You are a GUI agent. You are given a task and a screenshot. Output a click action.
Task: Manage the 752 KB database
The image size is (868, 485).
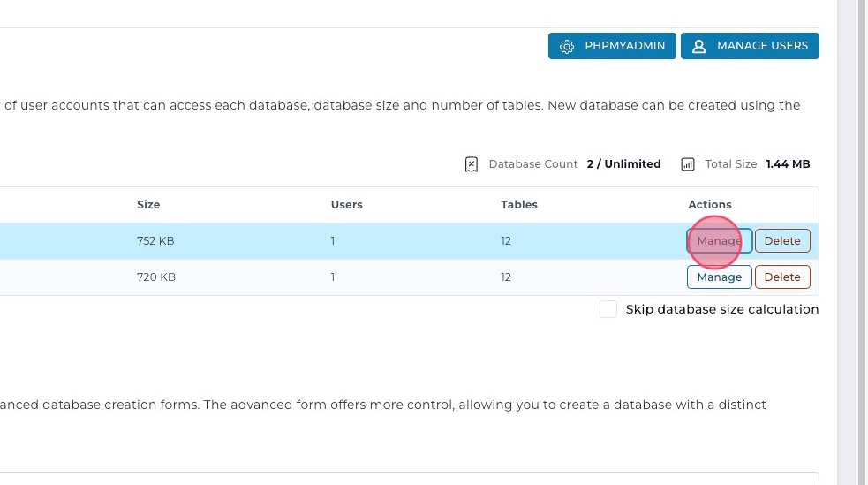719,241
